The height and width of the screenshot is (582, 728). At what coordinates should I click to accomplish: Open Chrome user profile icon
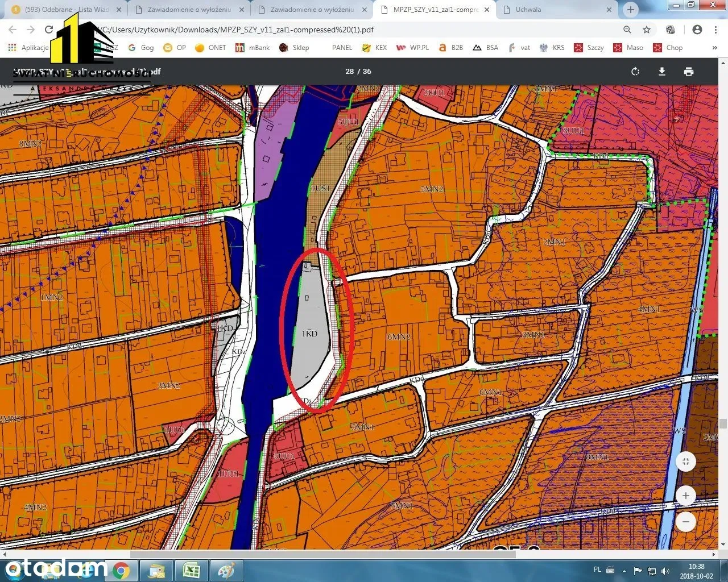tap(697, 30)
